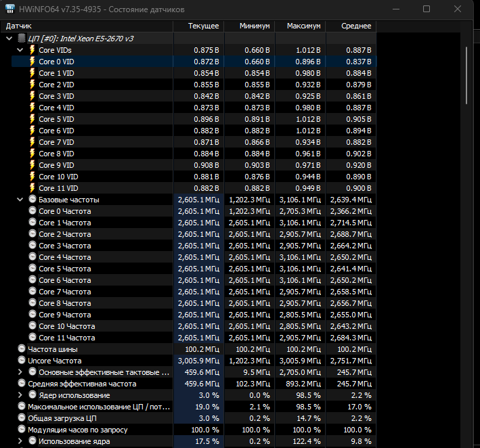Click clock icon of Core 8 Частота

click(32, 303)
